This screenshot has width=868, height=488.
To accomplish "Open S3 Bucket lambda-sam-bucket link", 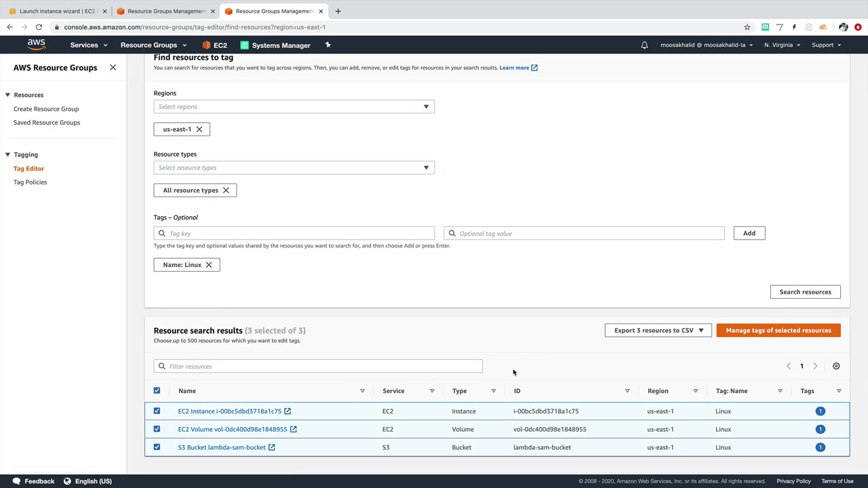I will pyautogui.click(x=222, y=447).
